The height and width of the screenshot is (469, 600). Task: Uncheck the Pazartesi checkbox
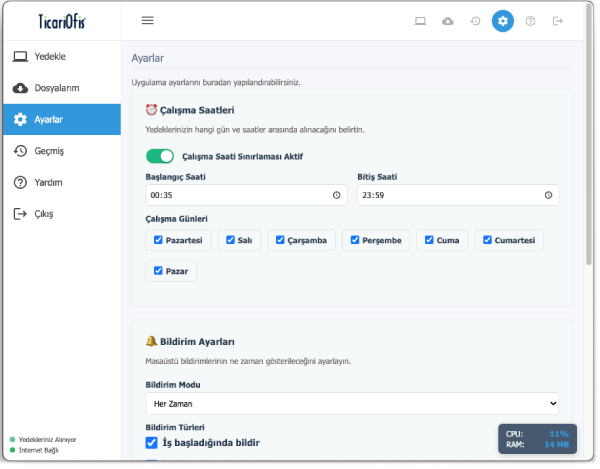click(x=158, y=240)
